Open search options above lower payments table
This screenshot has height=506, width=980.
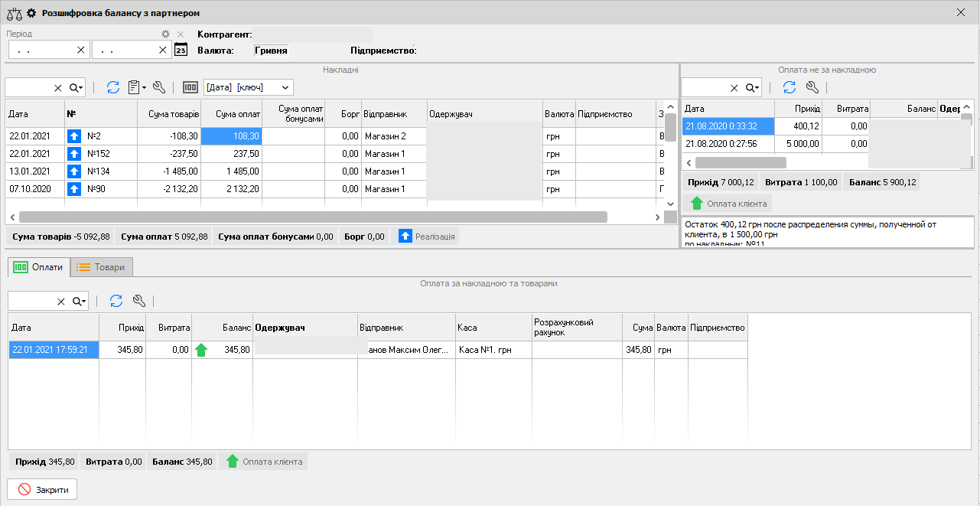[80, 301]
